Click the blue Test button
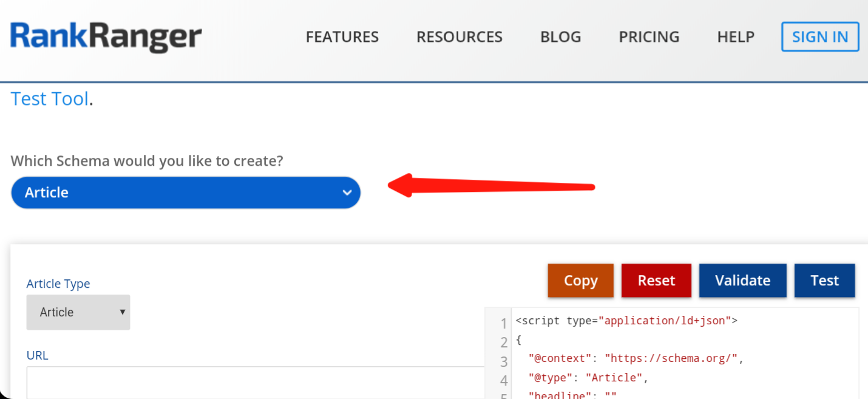The width and height of the screenshot is (868, 399). pos(824,281)
